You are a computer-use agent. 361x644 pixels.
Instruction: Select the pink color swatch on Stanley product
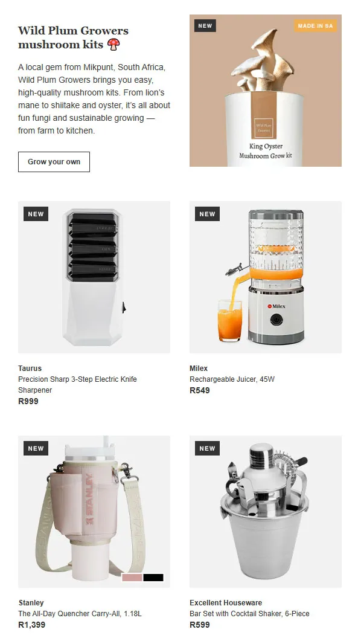pos(132,578)
